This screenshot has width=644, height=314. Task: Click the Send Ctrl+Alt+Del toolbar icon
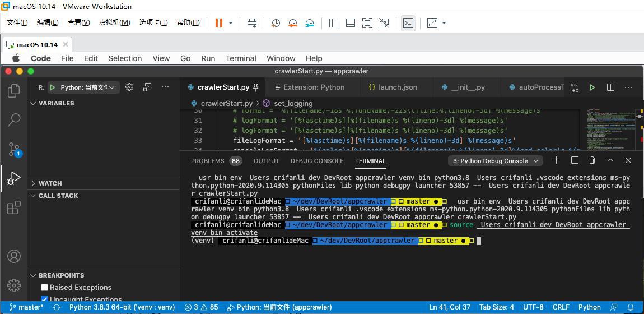[252, 23]
